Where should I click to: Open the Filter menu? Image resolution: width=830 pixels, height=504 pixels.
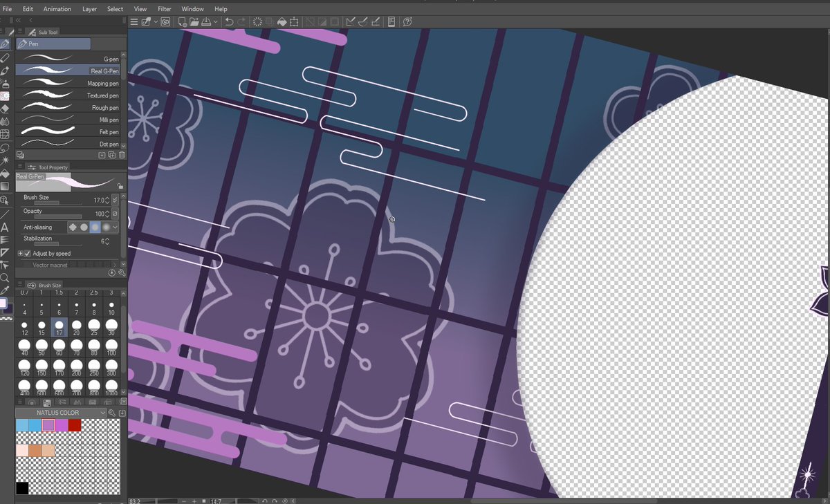[x=164, y=9]
